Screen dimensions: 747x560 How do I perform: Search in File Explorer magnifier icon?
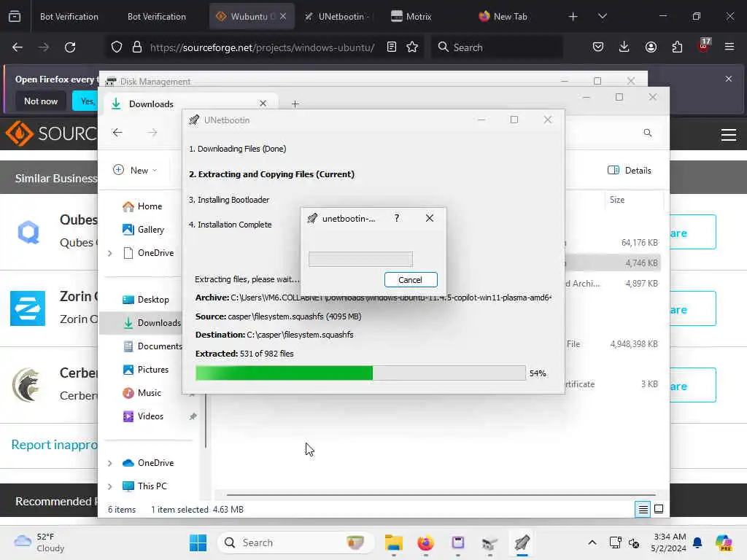point(648,133)
